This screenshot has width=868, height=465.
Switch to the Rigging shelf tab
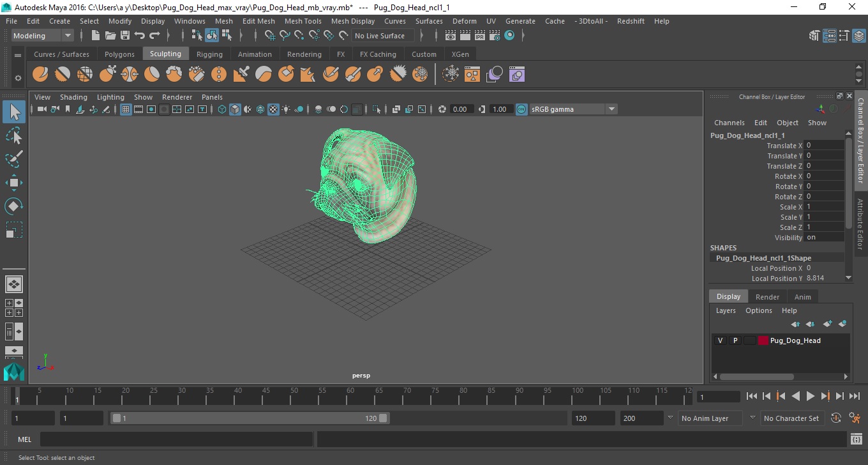point(209,54)
